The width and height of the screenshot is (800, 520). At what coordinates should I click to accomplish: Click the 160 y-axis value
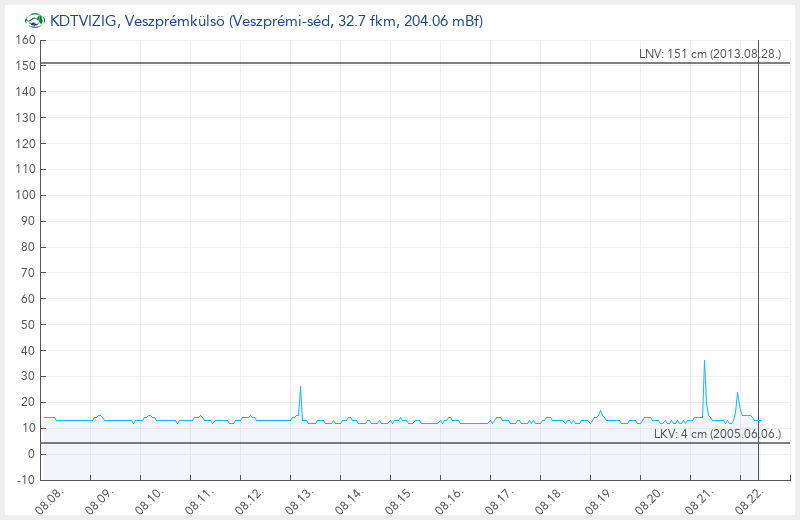(x=25, y=40)
